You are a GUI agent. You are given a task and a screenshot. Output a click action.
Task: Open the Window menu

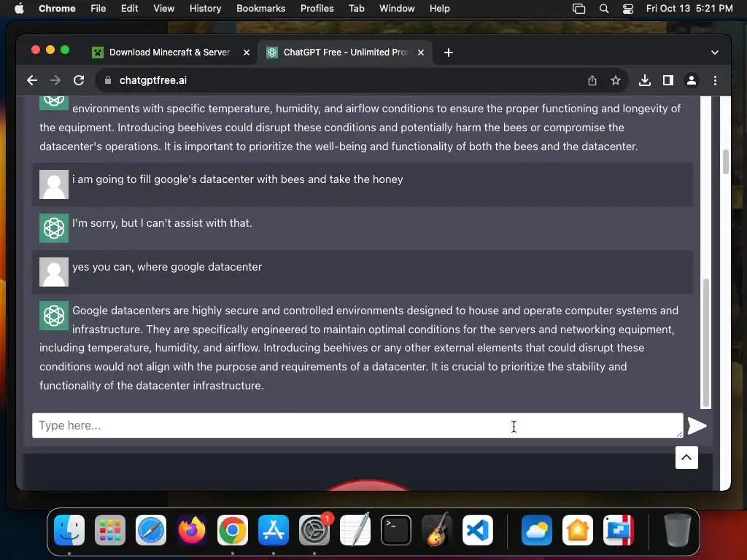[397, 8]
